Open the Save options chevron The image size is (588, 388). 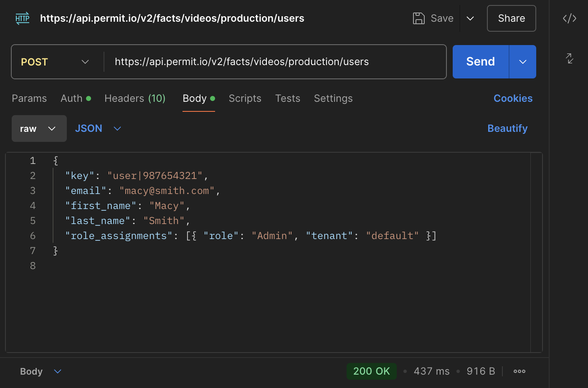[470, 18]
